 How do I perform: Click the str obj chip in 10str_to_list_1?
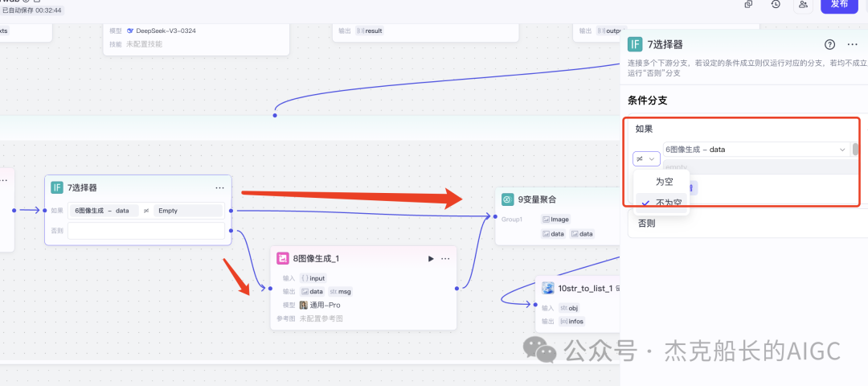click(x=569, y=308)
